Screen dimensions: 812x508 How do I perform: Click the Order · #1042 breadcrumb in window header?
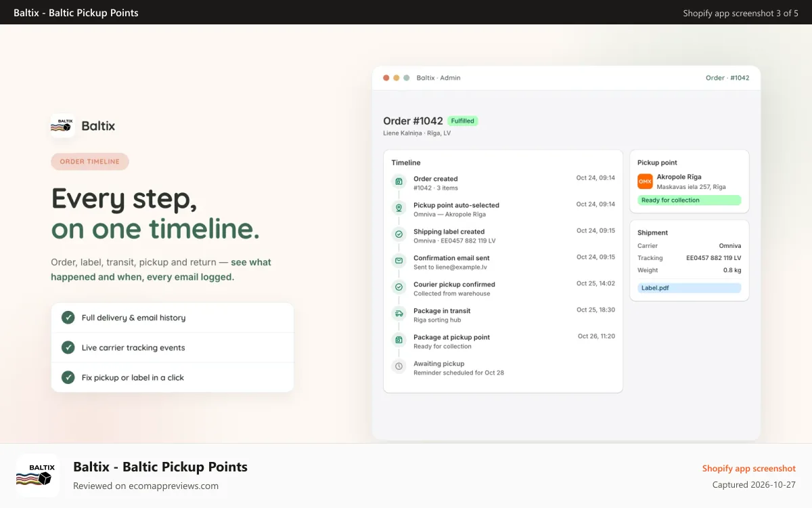pyautogui.click(x=727, y=78)
